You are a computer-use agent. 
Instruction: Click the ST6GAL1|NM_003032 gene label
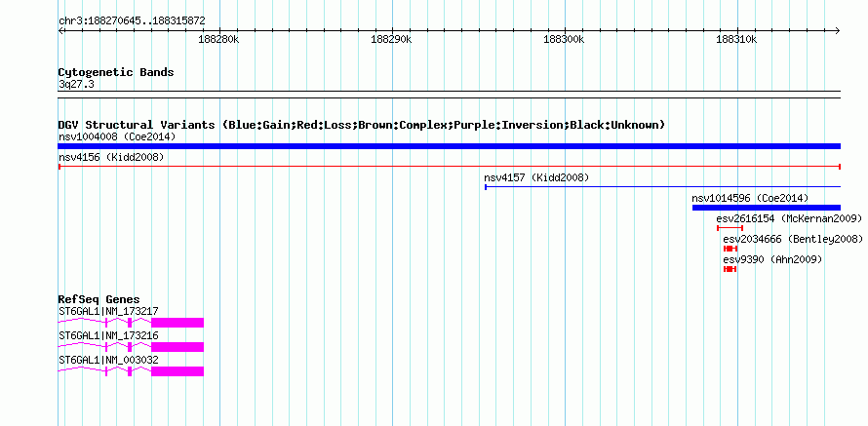[x=108, y=360]
